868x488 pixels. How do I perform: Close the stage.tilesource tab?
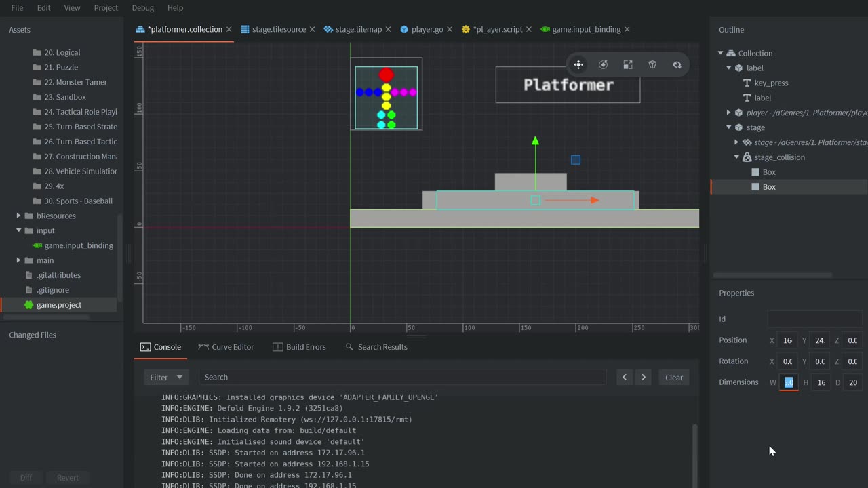click(312, 29)
